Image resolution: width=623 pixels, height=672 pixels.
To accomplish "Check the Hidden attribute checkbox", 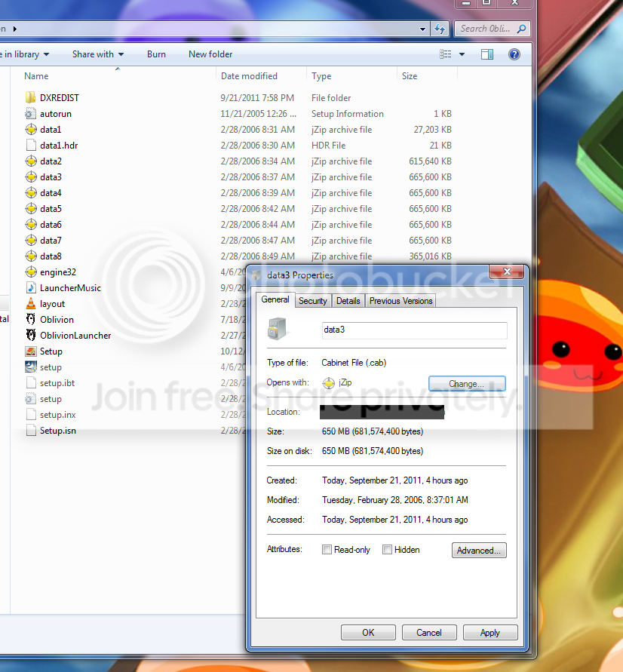I will [387, 549].
